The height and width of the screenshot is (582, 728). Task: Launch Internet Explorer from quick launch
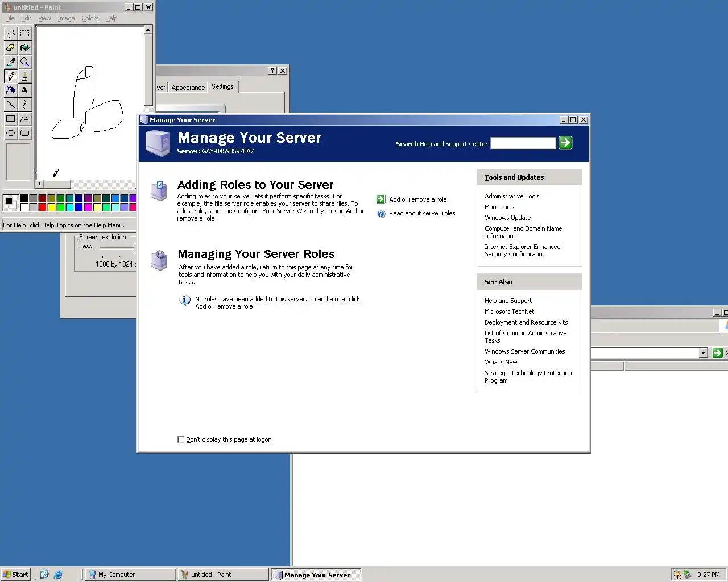tap(58, 575)
